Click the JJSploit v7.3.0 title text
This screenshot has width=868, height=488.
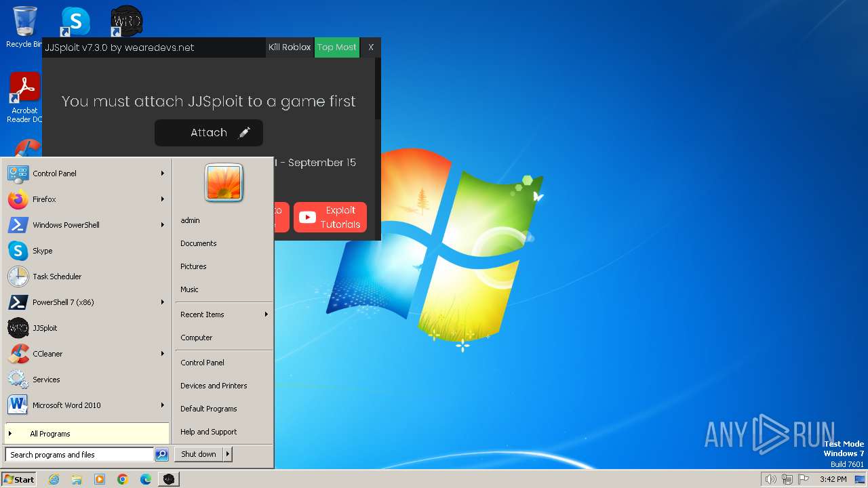pos(119,47)
